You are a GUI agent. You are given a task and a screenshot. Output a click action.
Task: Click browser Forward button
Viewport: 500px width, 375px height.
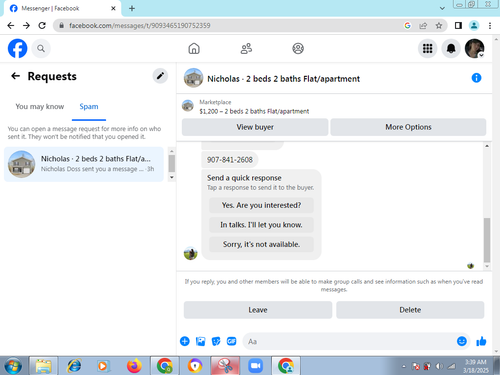pos(26,26)
